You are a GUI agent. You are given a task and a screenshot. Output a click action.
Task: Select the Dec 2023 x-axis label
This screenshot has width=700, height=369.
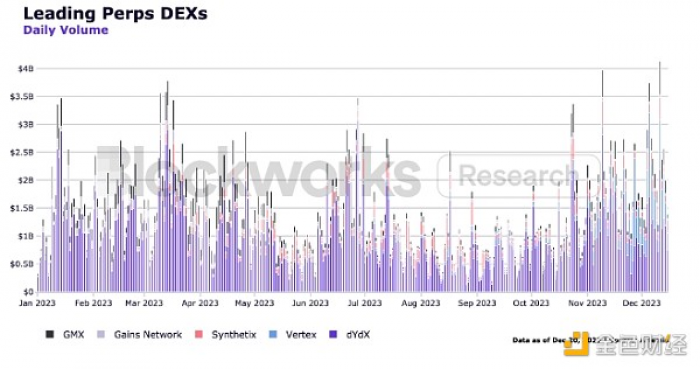click(642, 303)
